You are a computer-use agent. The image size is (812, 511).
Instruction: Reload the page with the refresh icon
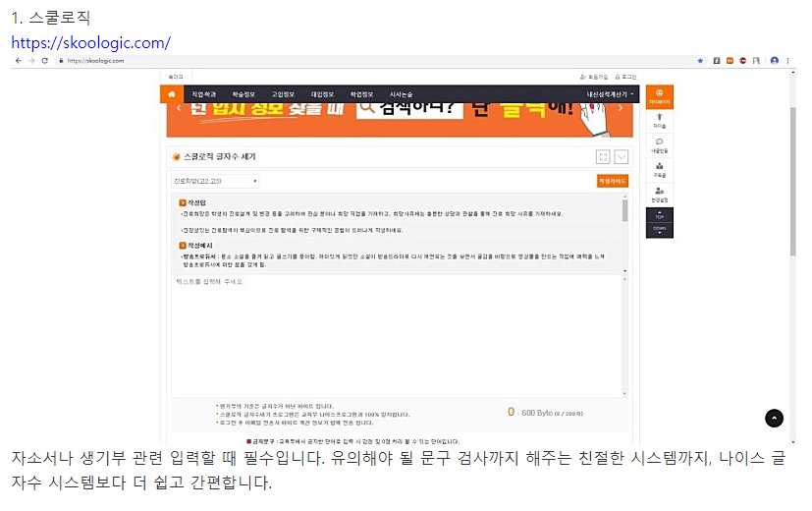click(x=45, y=61)
